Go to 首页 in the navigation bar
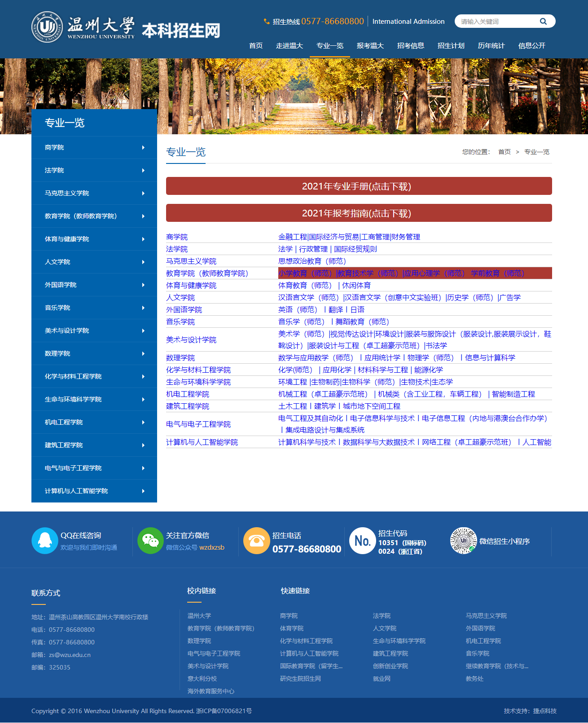This screenshot has height=723, width=588. 256,45
